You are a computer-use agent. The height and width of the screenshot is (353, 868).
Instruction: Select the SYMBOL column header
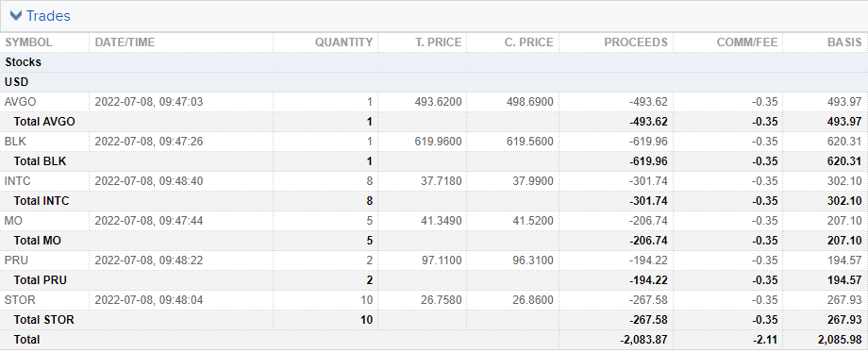(29, 42)
